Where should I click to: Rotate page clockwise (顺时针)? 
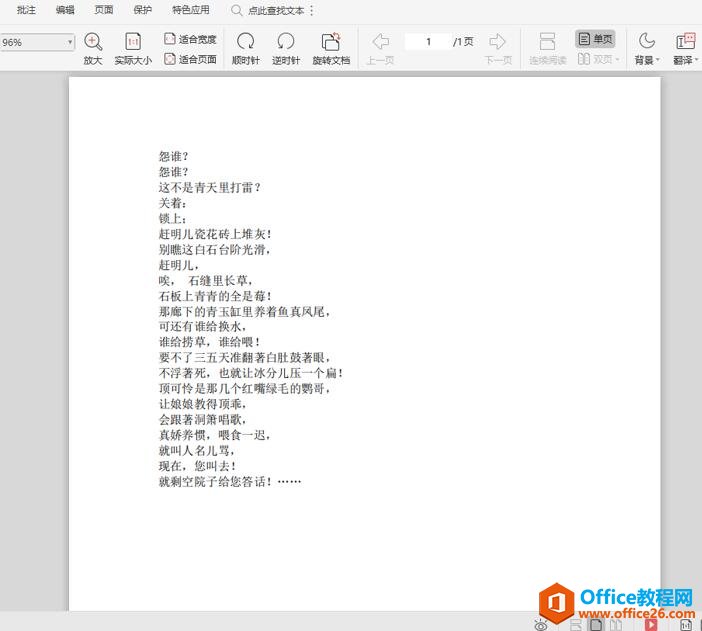coord(245,42)
